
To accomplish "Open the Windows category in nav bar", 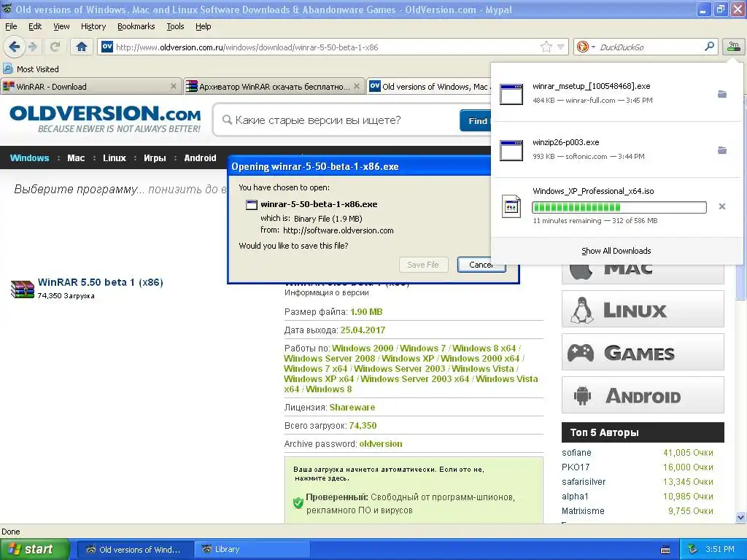I will 29,157.
